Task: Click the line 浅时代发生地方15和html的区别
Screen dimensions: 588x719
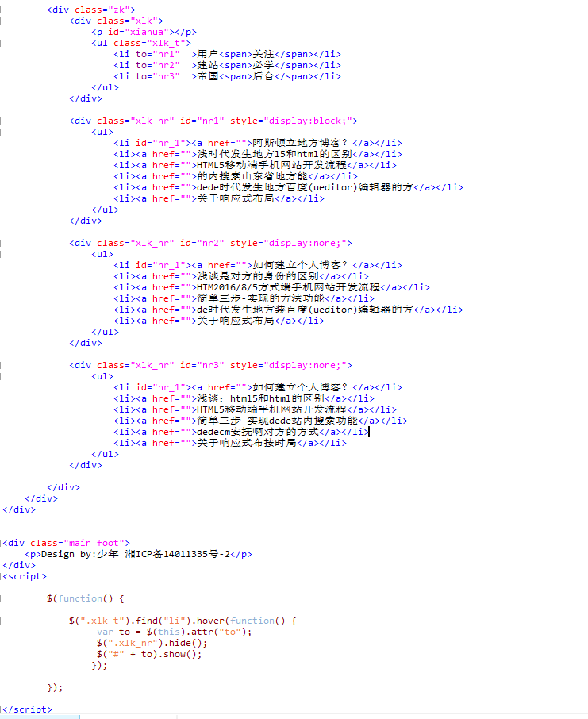Action: pyautogui.click(x=258, y=154)
